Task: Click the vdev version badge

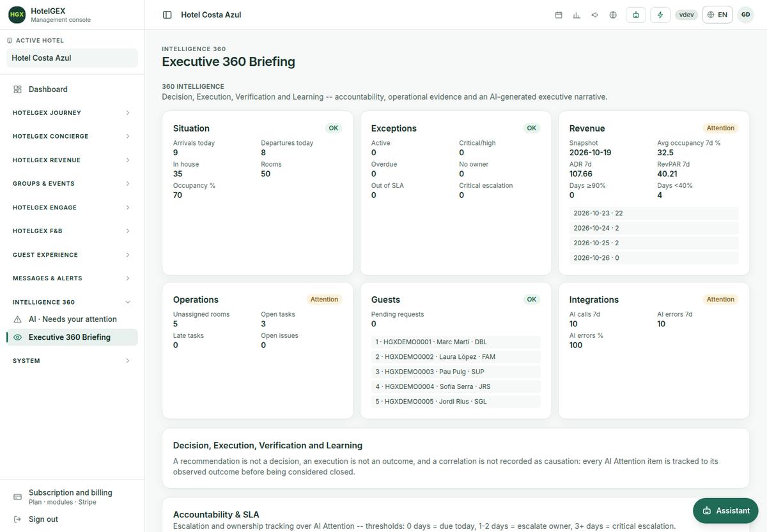Action: [x=686, y=15]
